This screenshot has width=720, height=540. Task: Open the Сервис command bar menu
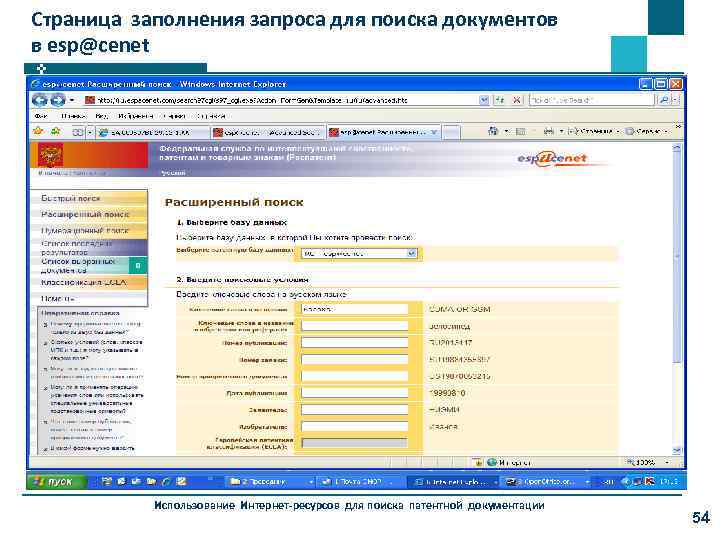click(647, 132)
